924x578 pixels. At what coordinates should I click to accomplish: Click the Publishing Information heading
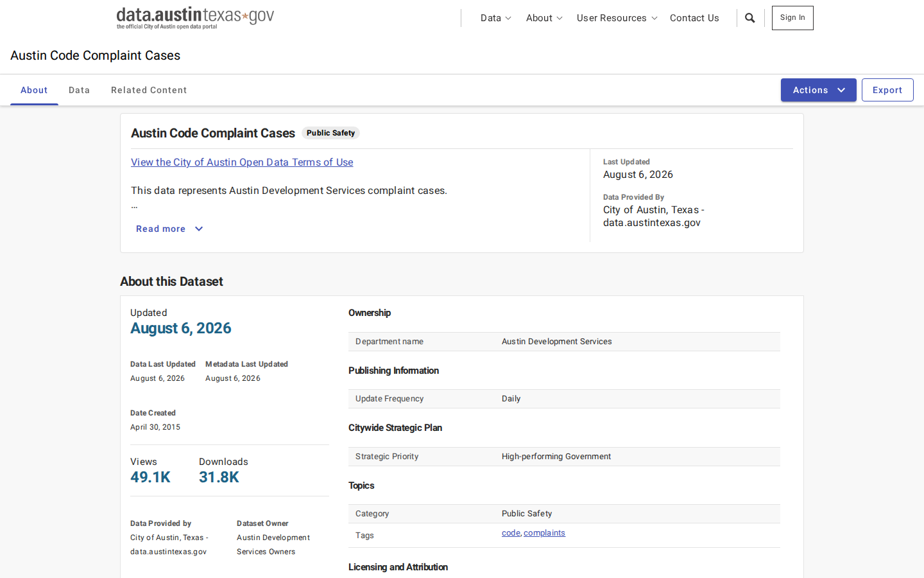point(393,371)
